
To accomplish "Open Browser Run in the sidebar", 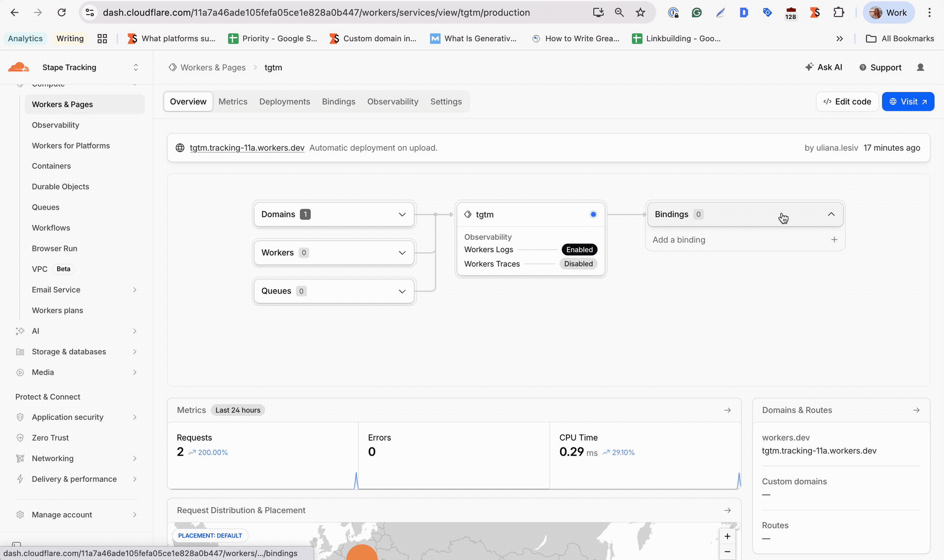I will 54,249.
